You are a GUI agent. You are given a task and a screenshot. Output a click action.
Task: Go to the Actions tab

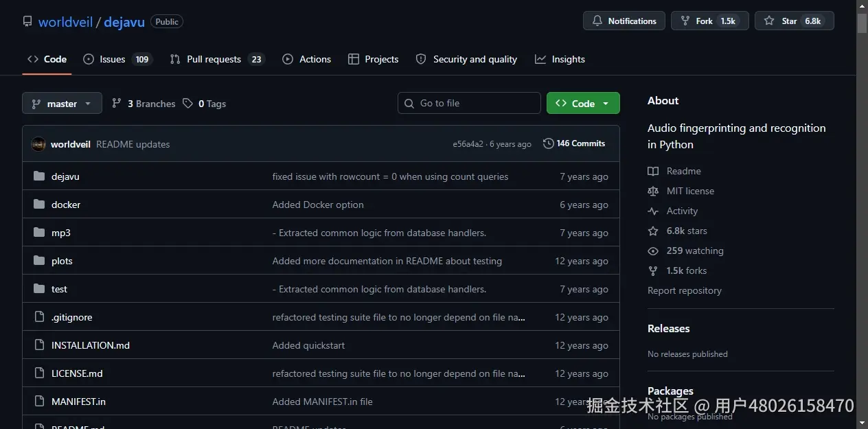click(x=306, y=59)
